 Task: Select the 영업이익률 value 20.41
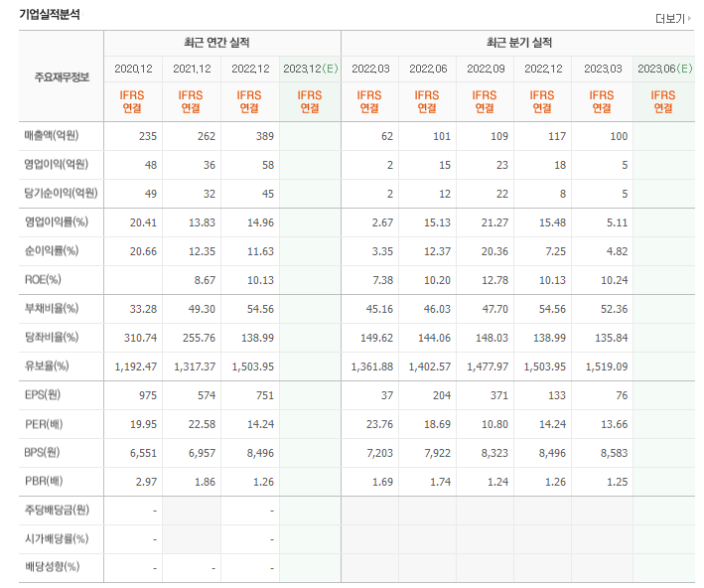click(x=143, y=222)
